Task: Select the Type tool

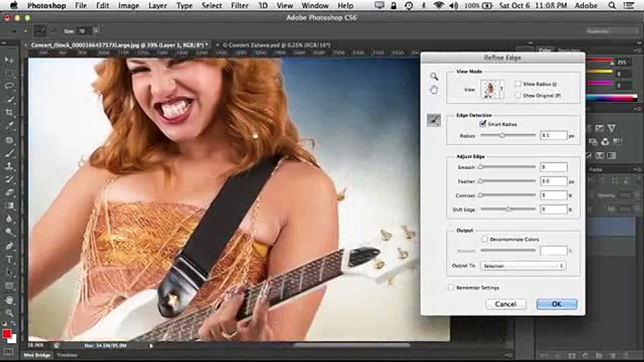Action: 9,259
